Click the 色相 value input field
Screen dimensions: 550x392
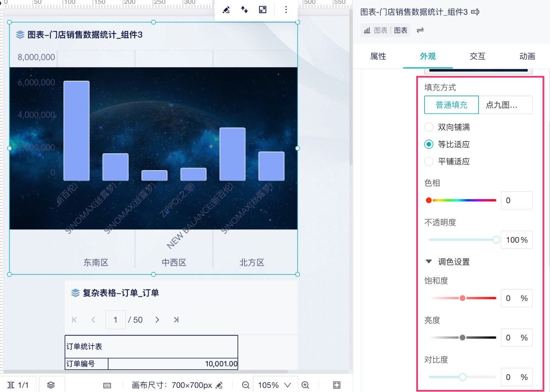click(517, 200)
